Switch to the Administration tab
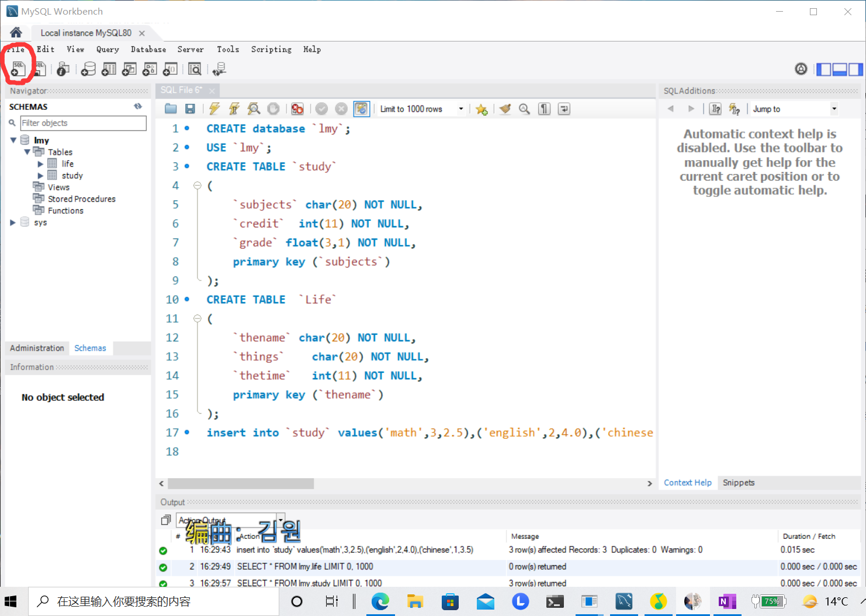Viewport: 866px width, 616px height. pyautogui.click(x=37, y=348)
